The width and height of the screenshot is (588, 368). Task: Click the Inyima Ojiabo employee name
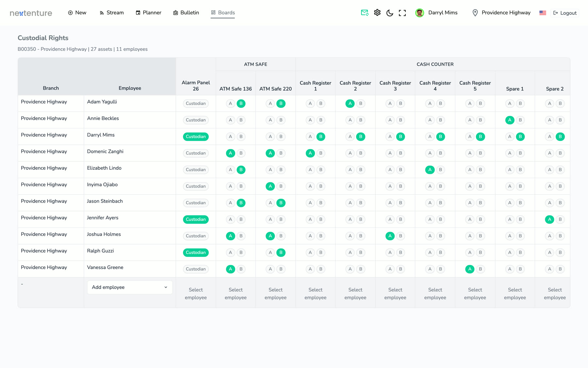click(x=102, y=185)
